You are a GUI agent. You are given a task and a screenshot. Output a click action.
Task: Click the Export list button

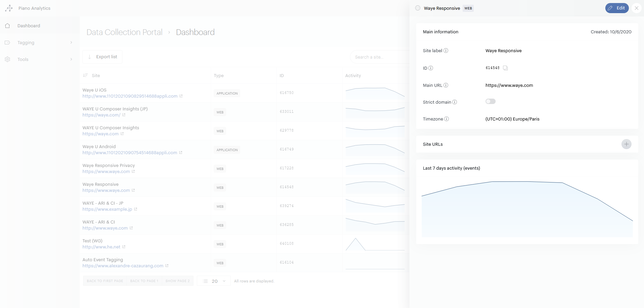point(103,57)
